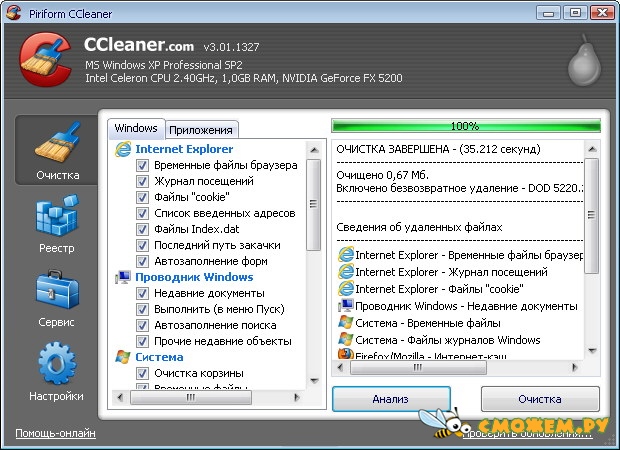The image size is (620, 450).
Task: Click the Система Windows flag icon in tree
Action: pyautogui.click(x=123, y=357)
